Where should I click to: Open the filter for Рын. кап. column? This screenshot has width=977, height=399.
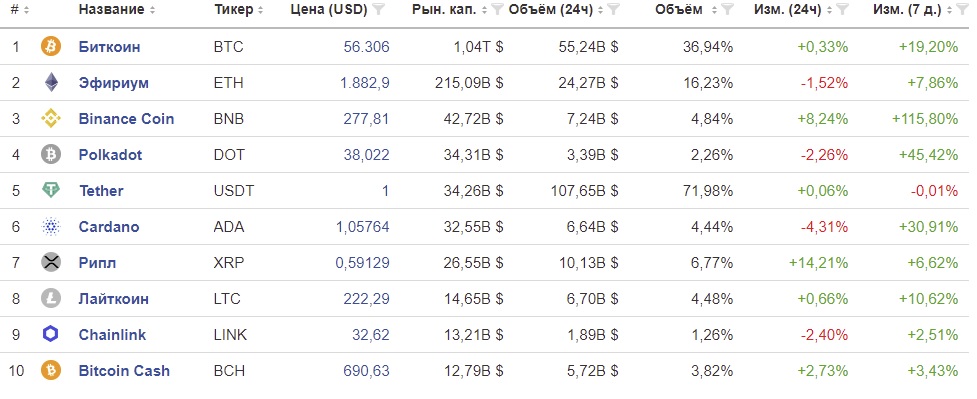[x=497, y=9]
